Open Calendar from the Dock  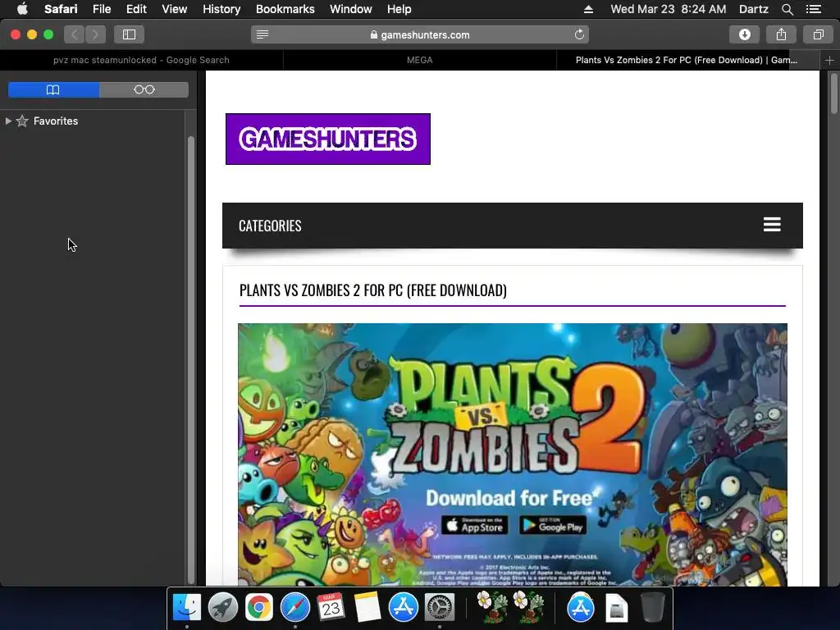tap(331, 608)
